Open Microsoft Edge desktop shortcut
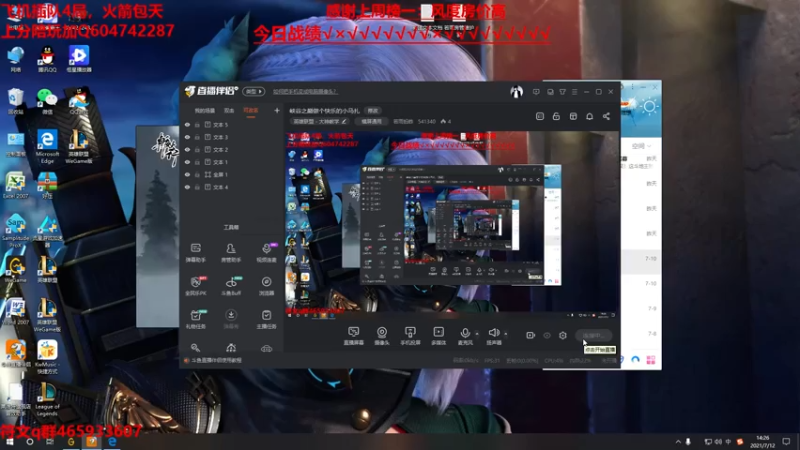Image resolution: width=800 pixels, height=450 pixels. click(47, 146)
